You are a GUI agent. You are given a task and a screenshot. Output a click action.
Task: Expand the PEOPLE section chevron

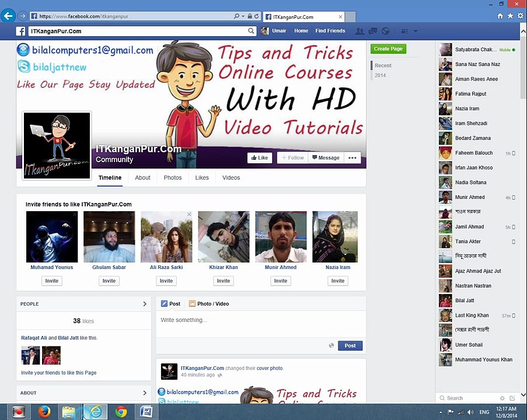(x=145, y=304)
